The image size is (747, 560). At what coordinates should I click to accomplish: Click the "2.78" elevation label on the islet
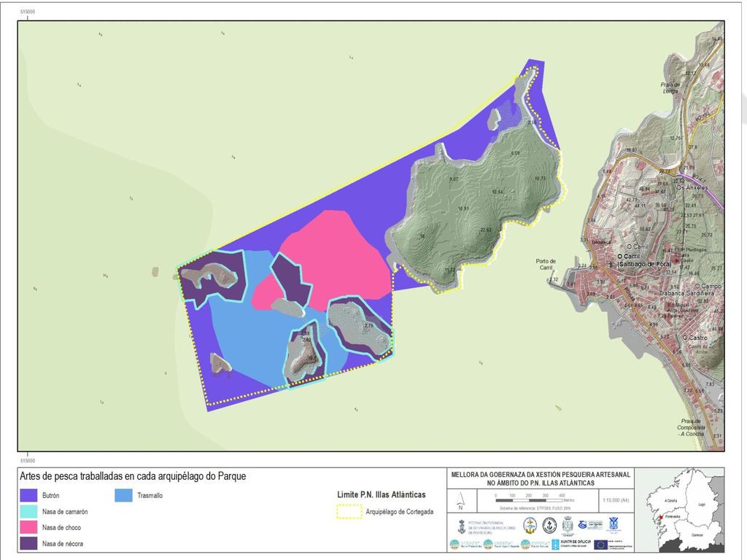coord(368,326)
